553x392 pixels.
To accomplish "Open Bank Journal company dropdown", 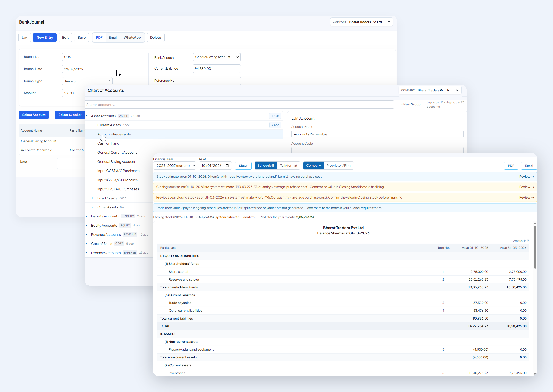I will point(362,22).
